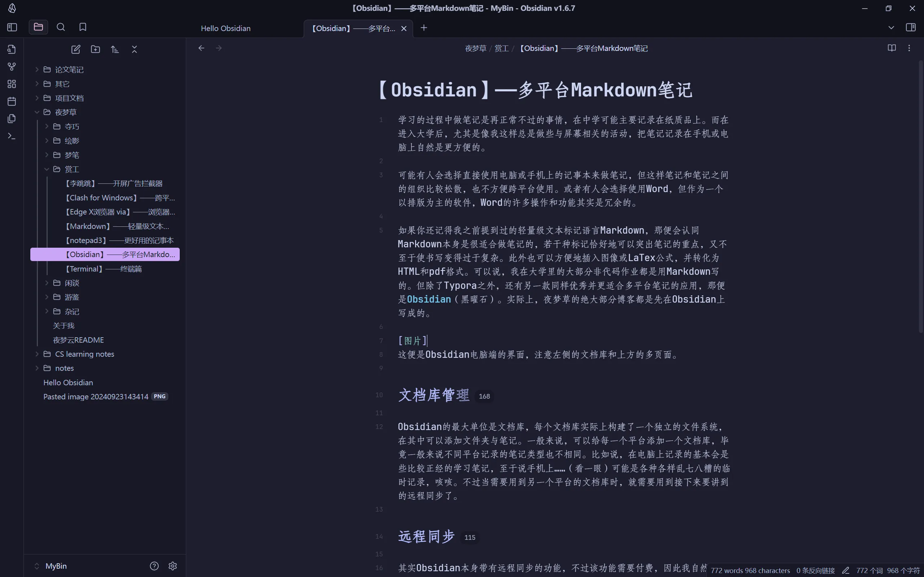Click the 0 条反向链接 status item
The height and width of the screenshot is (577, 924).
pyautogui.click(x=815, y=571)
